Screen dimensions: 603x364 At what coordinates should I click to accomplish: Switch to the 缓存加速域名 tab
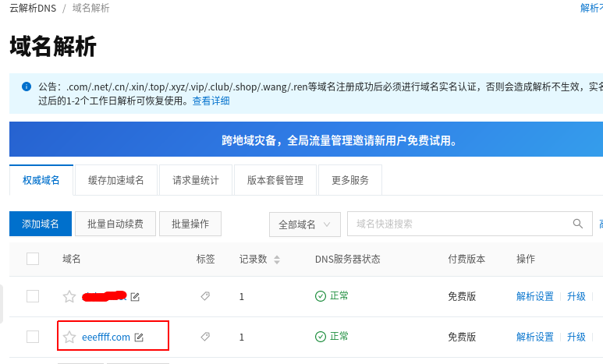[x=115, y=180]
